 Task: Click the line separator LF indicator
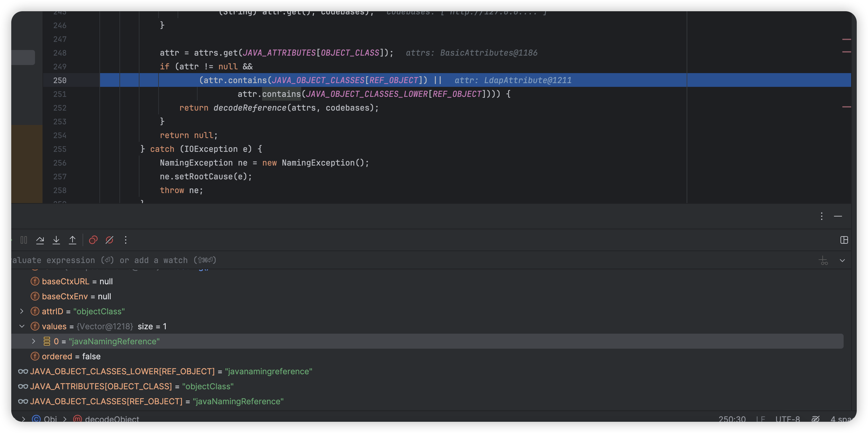[x=760, y=419]
